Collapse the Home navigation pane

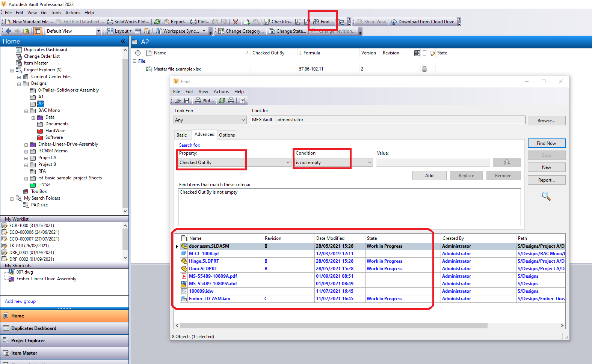coord(123,41)
